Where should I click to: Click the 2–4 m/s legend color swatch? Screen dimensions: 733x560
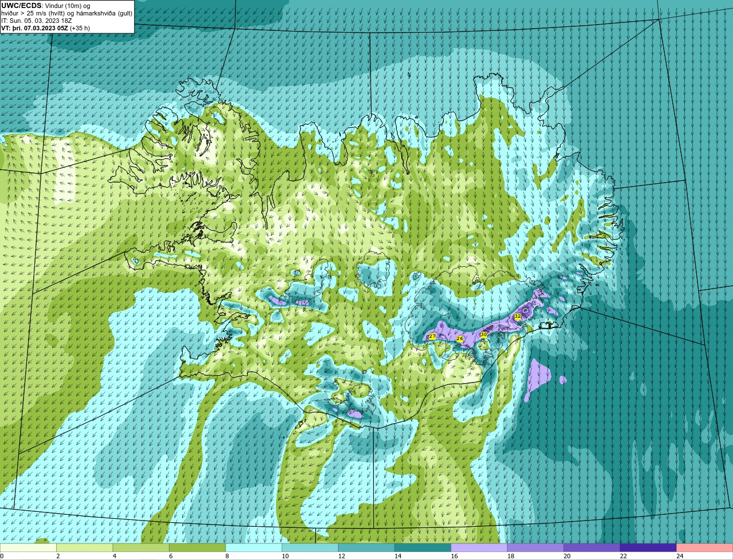(85, 547)
